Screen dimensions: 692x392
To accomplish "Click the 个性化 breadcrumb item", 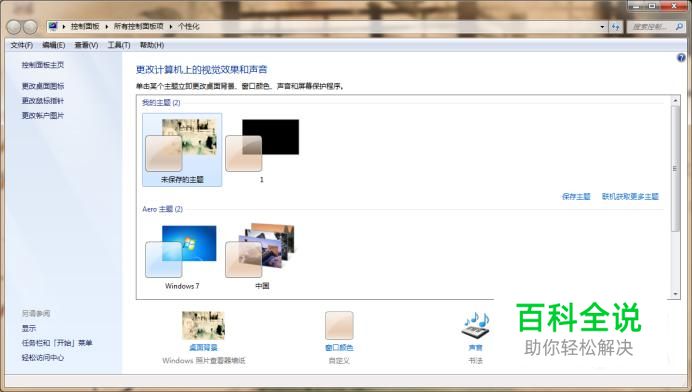I will (x=188, y=26).
